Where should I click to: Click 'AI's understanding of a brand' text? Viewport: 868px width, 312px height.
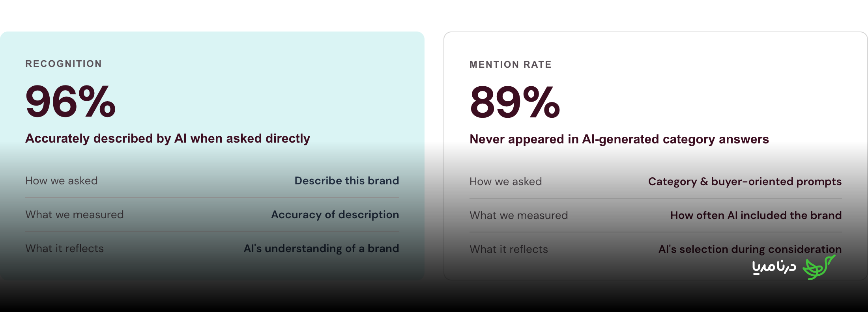click(321, 249)
